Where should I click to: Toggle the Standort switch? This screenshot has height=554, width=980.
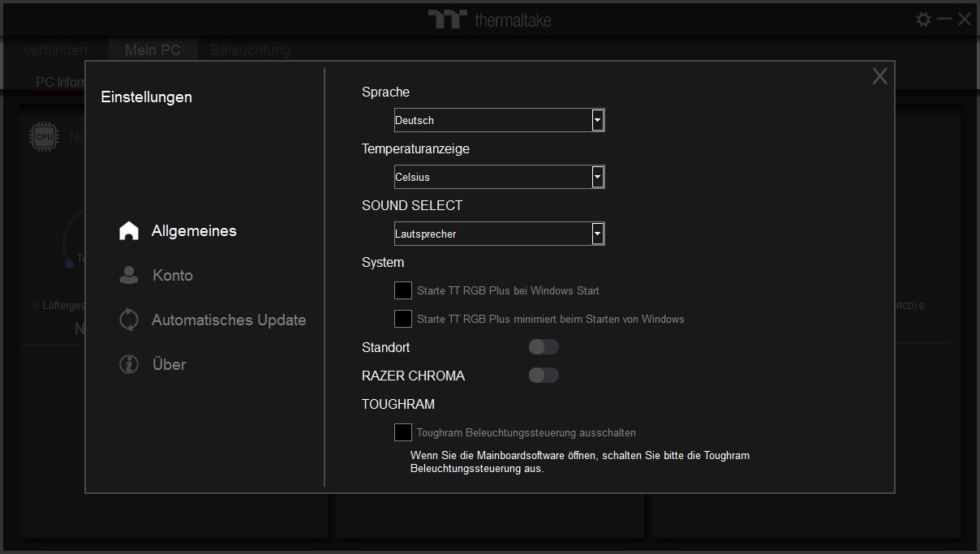[544, 347]
